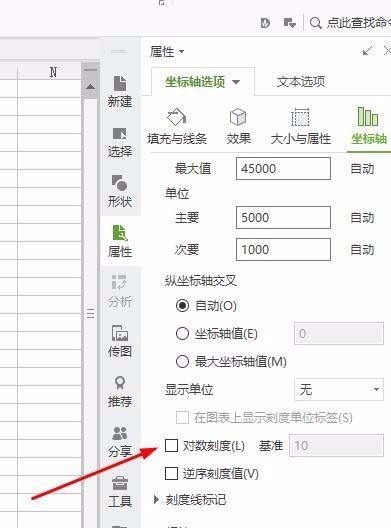The image size is (391, 528).
Task: Click the 坐标轴值 number field
Action: coord(339,334)
